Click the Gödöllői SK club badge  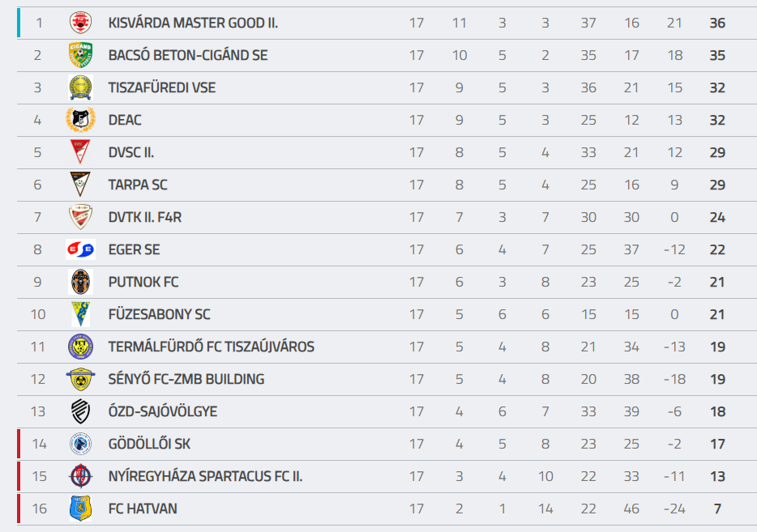pyautogui.click(x=80, y=444)
